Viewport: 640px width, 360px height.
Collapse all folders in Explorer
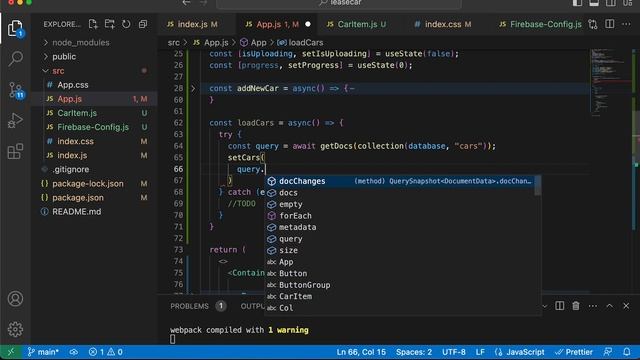[142, 24]
